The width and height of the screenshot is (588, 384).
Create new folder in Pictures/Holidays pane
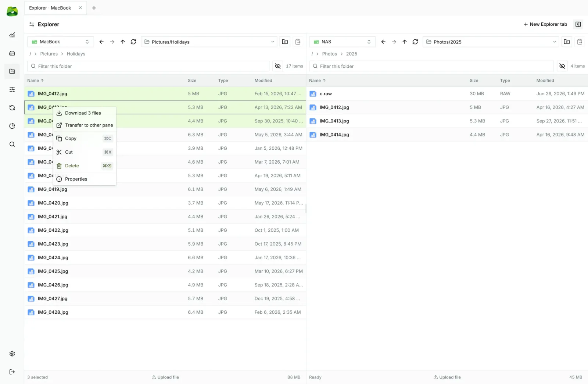tap(285, 42)
